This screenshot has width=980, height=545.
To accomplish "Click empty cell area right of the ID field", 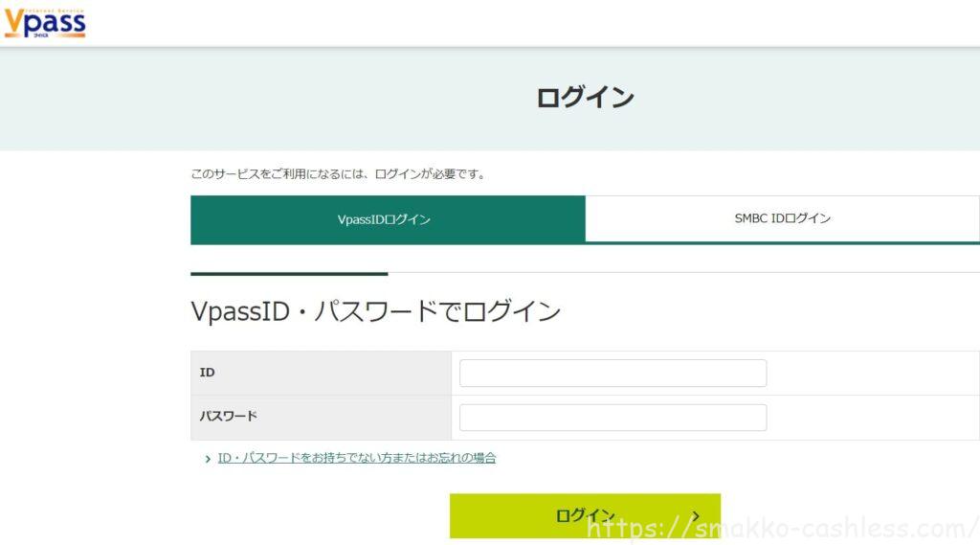I will click(871, 374).
